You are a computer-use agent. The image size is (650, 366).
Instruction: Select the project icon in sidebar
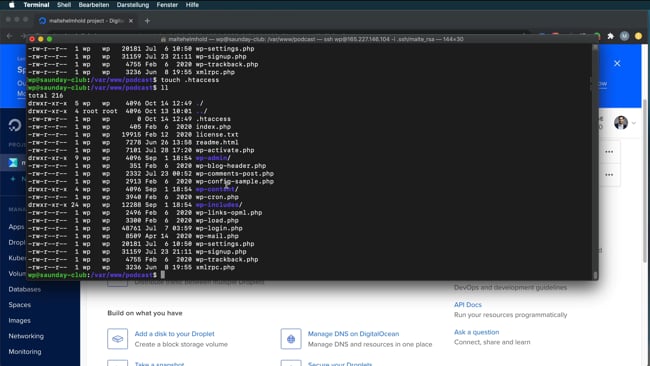click(13, 162)
